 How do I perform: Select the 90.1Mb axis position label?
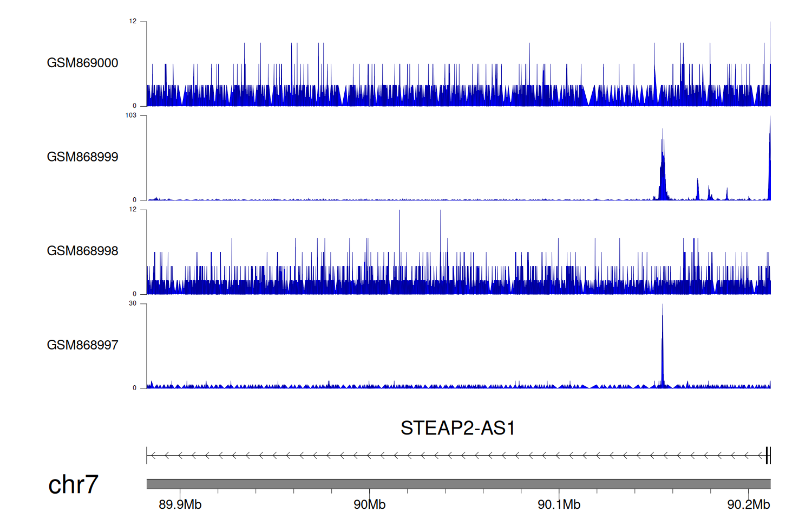point(559,504)
